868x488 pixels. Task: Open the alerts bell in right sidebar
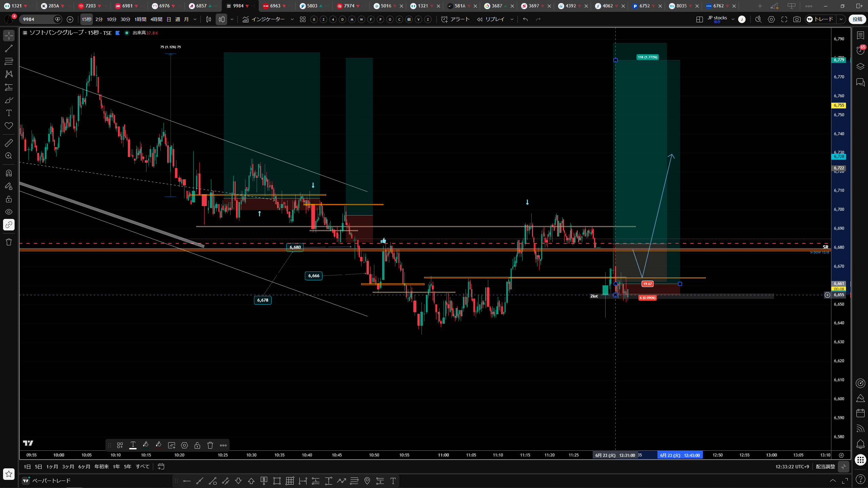[860, 444]
